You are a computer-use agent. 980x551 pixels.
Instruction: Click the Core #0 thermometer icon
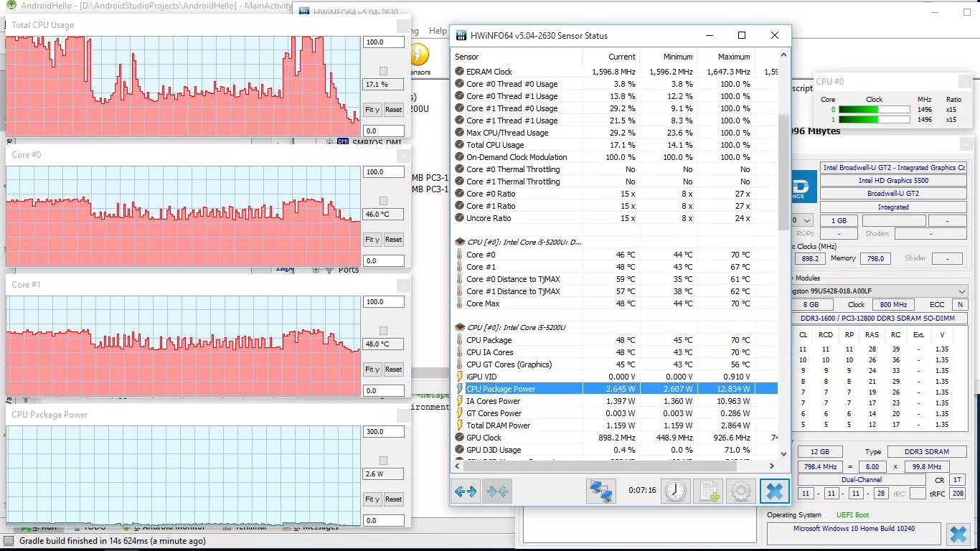(460, 255)
